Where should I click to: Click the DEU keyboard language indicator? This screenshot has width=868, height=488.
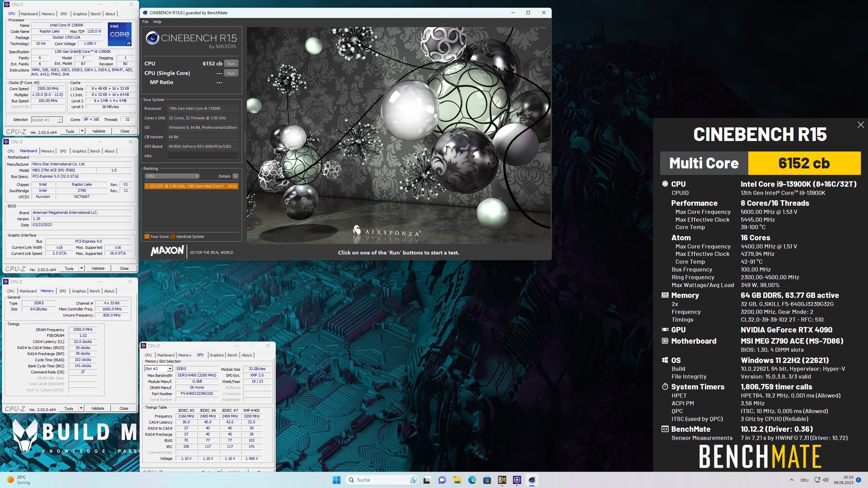click(x=805, y=480)
